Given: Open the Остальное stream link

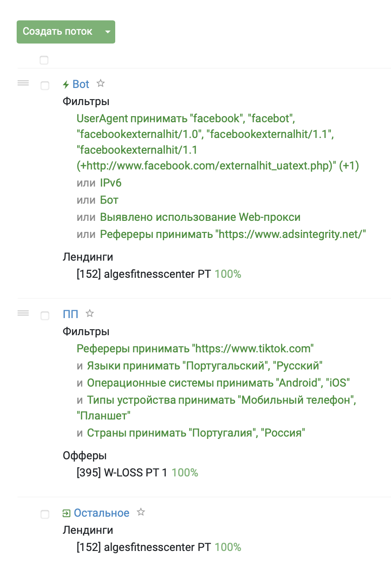Looking at the screenshot, I should coord(102,513).
